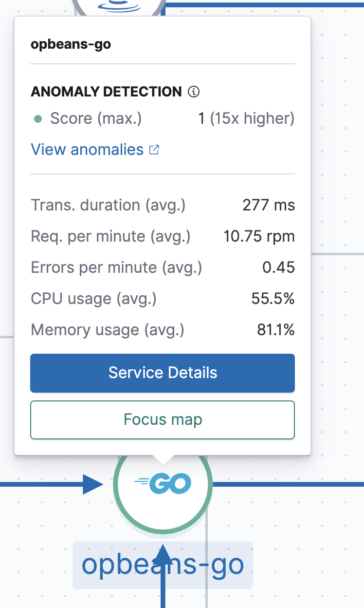Click the Go gopher logo inside the circle
This screenshot has height=608, width=364.
pyautogui.click(x=163, y=484)
